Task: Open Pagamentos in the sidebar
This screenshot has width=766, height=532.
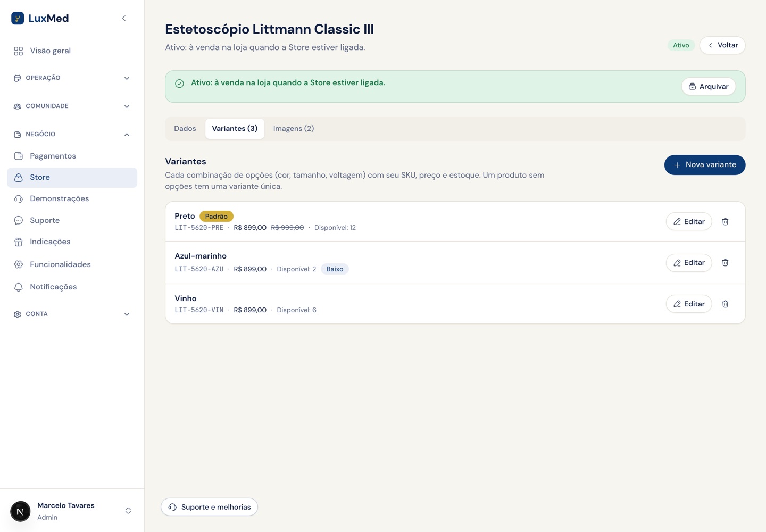Action: (x=72, y=156)
